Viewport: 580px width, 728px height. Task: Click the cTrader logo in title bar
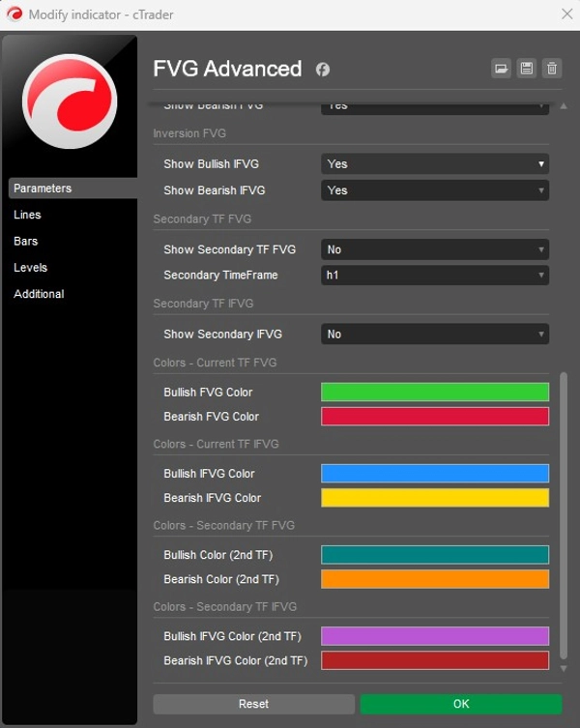14,14
